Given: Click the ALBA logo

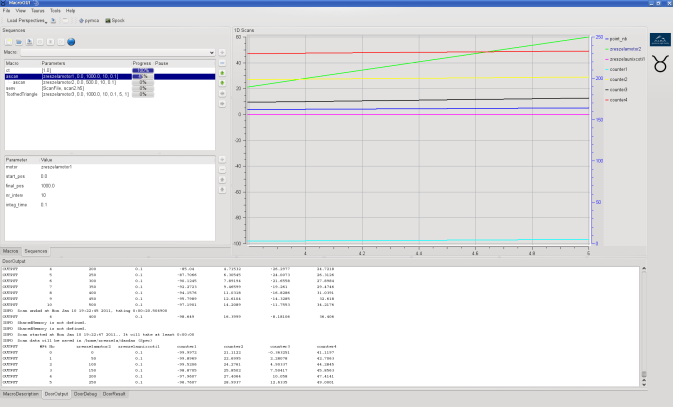Looking at the screenshot, I should tap(660, 39).
